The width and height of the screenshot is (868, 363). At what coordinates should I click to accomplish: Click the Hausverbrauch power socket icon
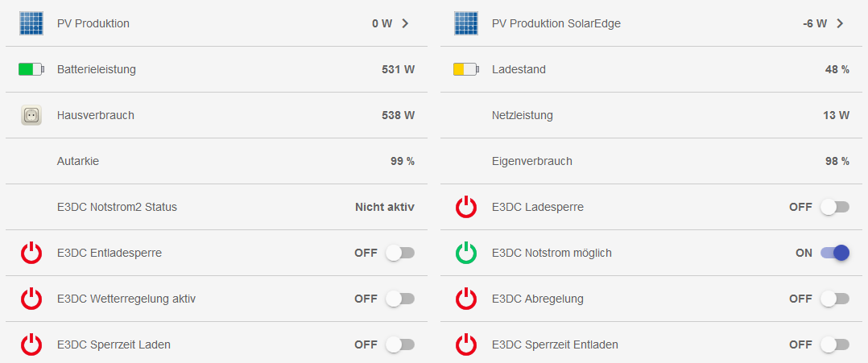(31, 115)
